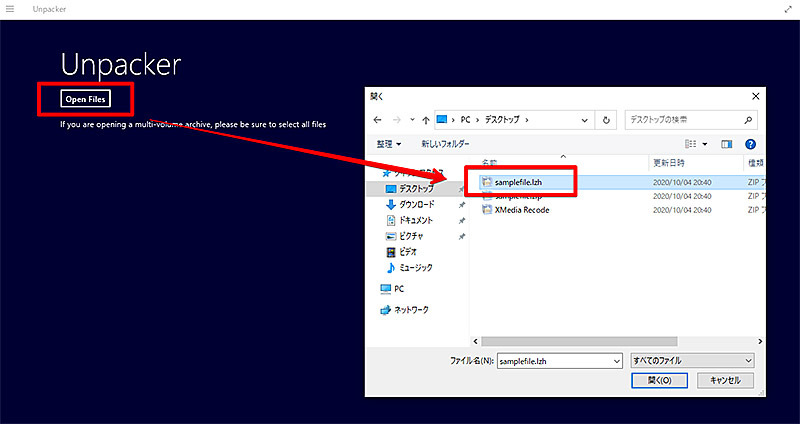Click the Open Files button

click(x=85, y=99)
